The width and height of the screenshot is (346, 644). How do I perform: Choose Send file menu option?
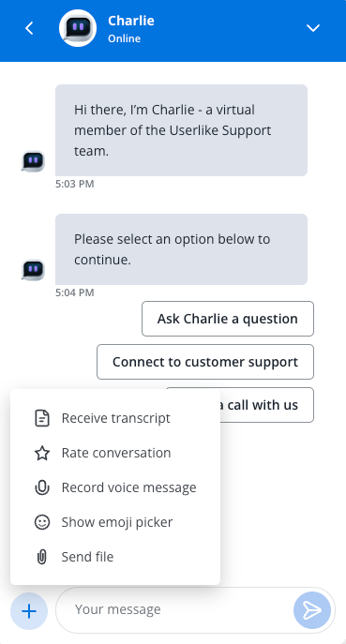click(x=115, y=557)
